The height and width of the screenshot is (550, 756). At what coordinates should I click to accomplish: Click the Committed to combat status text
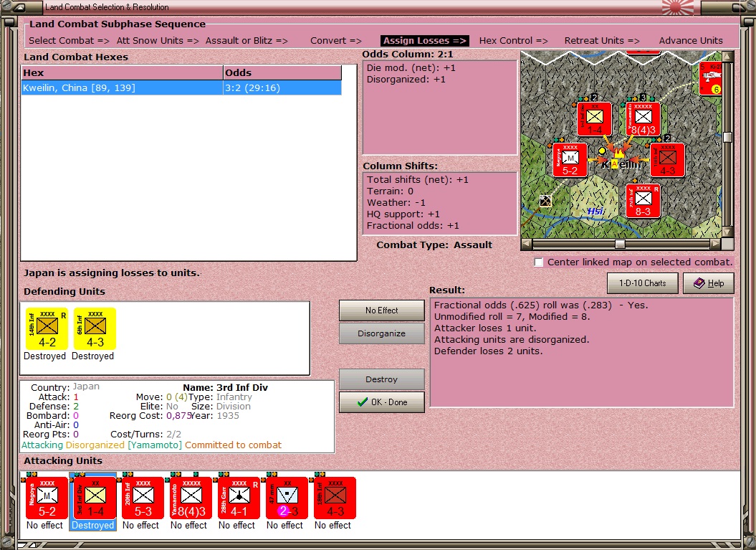pos(233,445)
